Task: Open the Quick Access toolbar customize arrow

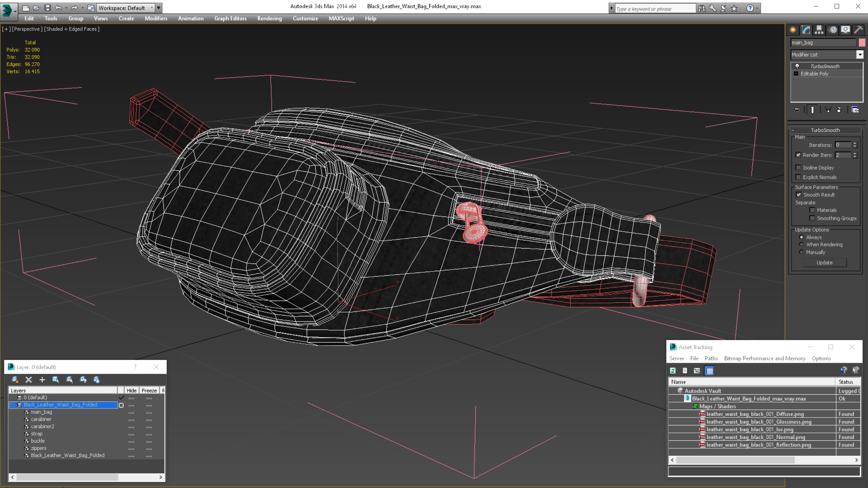Action: coord(158,8)
